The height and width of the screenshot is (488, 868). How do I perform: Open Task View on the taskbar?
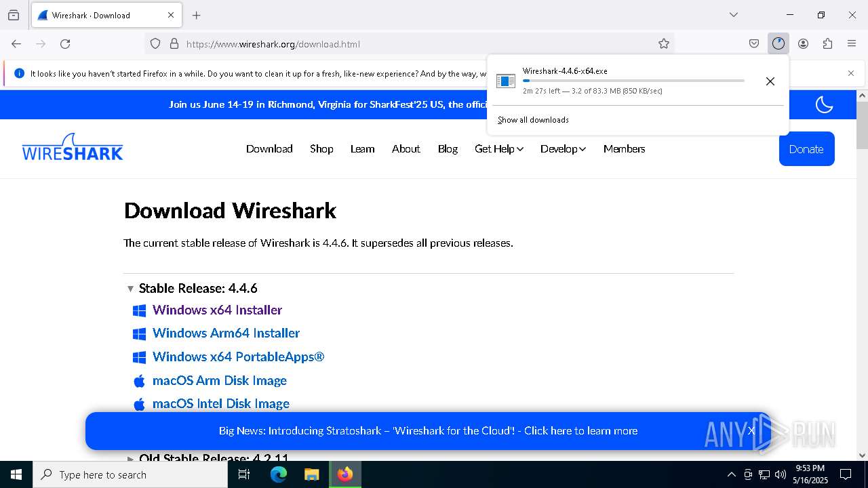(x=244, y=474)
